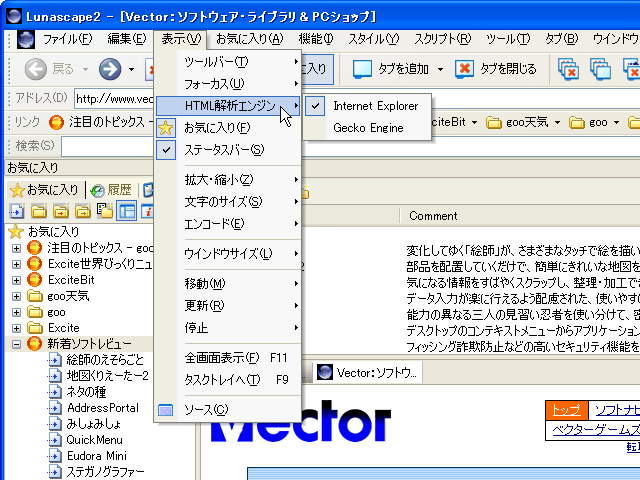Click the highlighted panel layout icon in sidebar toolbar
Image resolution: width=640 pixels, height=480 pixels.
pyautogui.click(x=127, y=211)
